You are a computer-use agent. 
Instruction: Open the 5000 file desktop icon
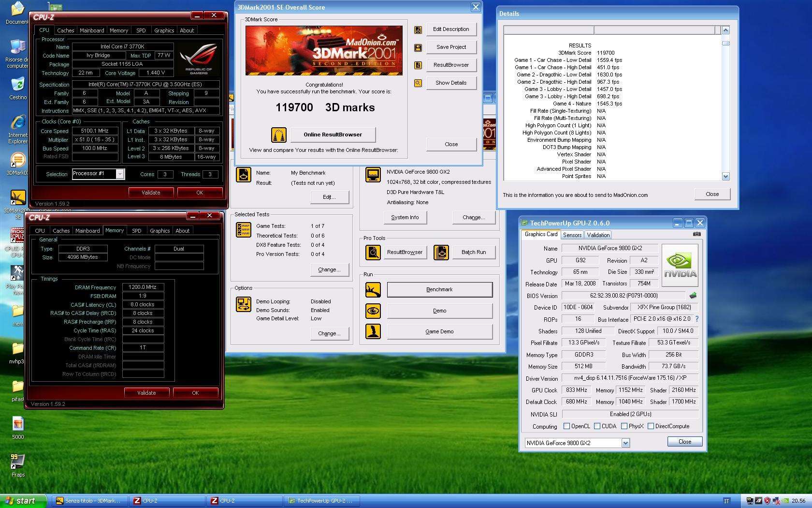[x=18, y=428]
